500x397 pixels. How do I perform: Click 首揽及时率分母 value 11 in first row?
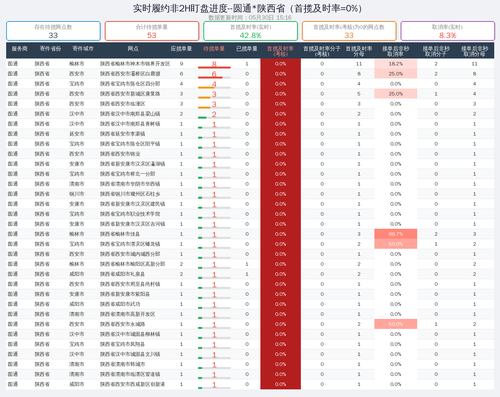pos(359,64)
